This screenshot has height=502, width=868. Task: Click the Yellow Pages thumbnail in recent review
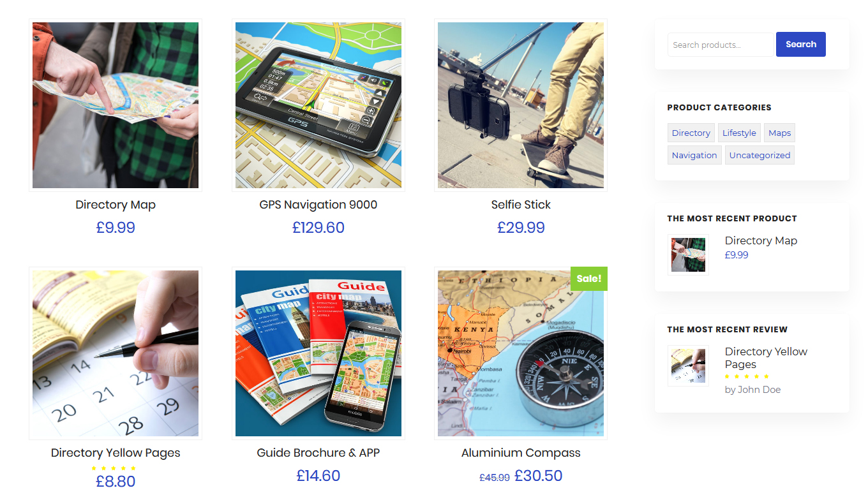tap(688, 365)
